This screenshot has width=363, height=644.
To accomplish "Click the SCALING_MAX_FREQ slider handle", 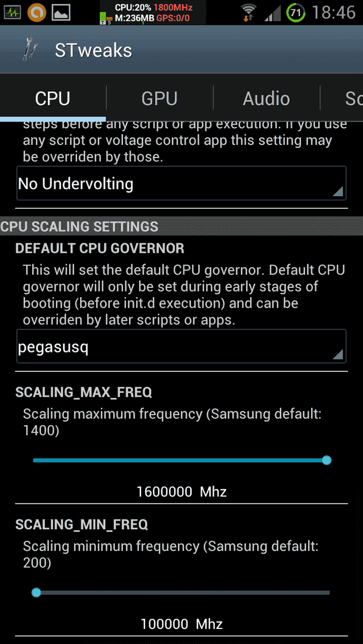I will point(327,460).
